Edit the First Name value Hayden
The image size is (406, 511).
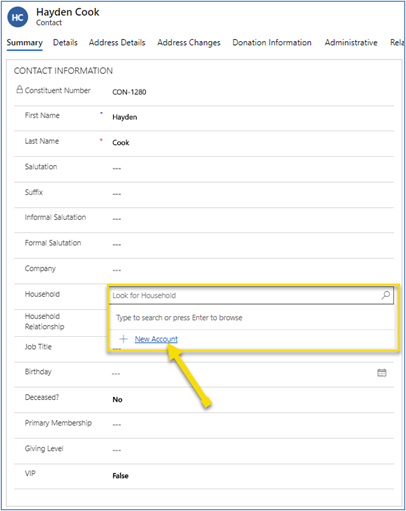[125, 117]
